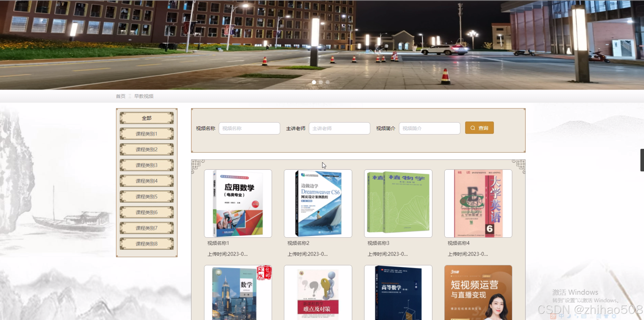Focus the 主讲老师 input field

tap(339, 128)
